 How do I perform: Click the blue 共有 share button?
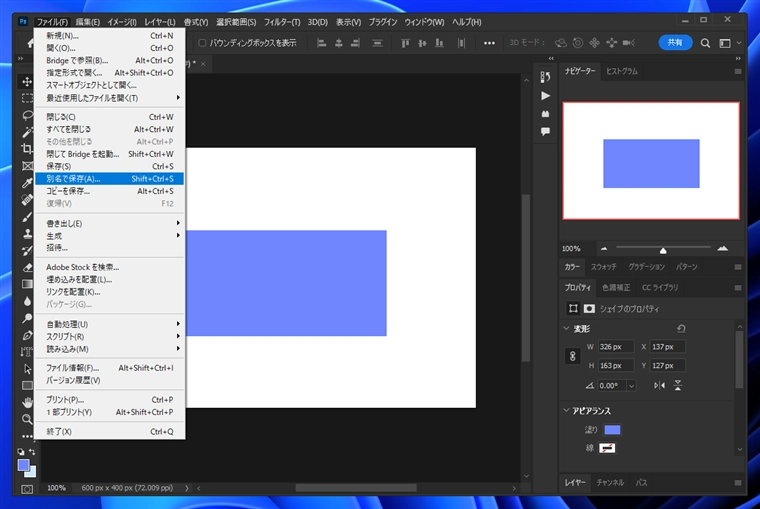coord(675,43)
